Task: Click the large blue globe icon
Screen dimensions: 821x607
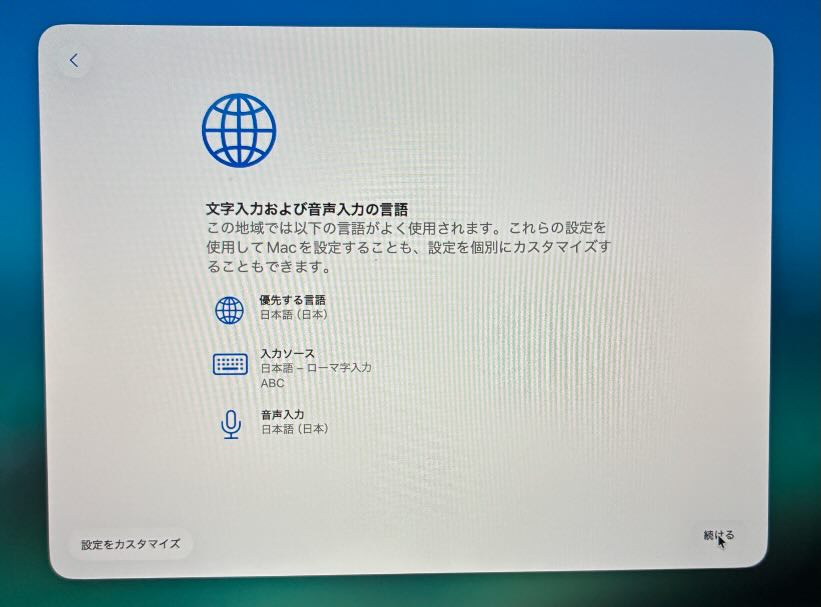Action: coord(239,130)
